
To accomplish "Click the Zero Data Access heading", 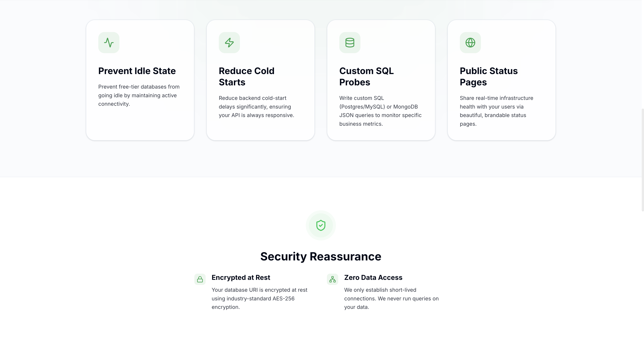I will click(x=373, y=278).
